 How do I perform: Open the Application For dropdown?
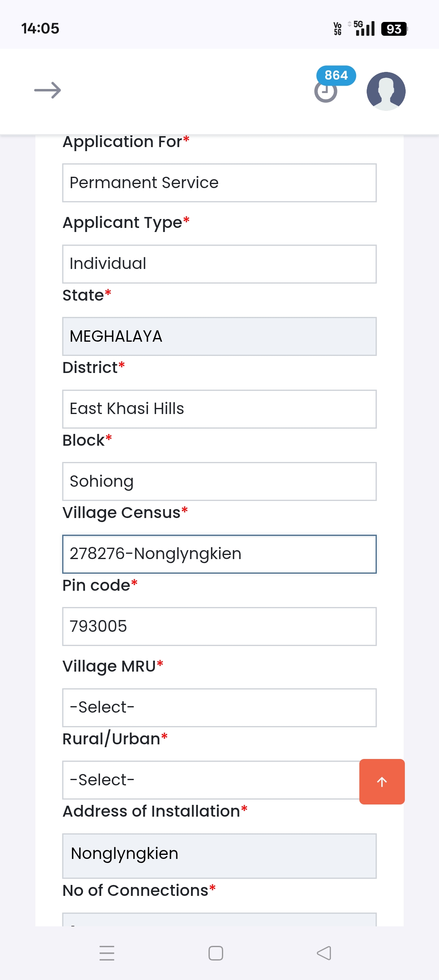pos(219,183)
